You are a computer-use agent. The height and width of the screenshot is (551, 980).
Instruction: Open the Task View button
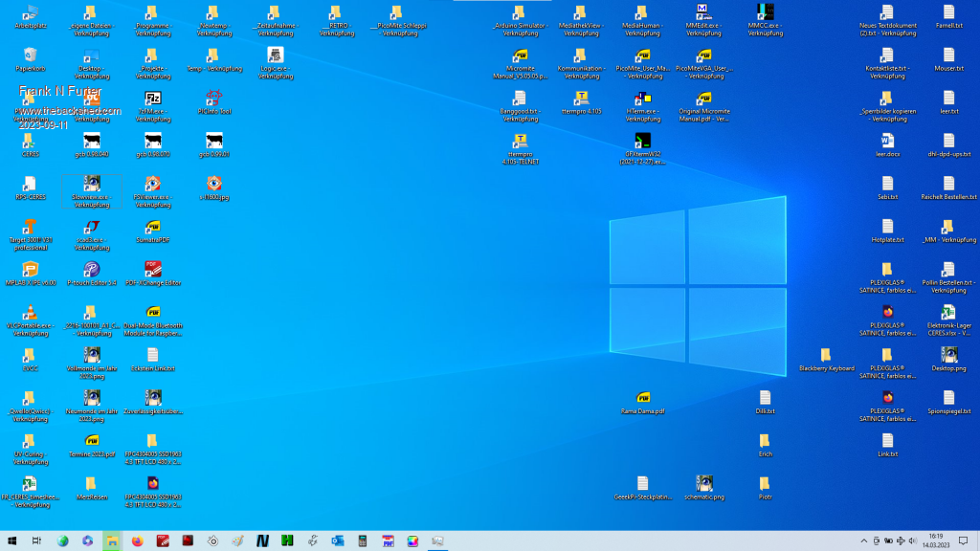pos(37,541)
